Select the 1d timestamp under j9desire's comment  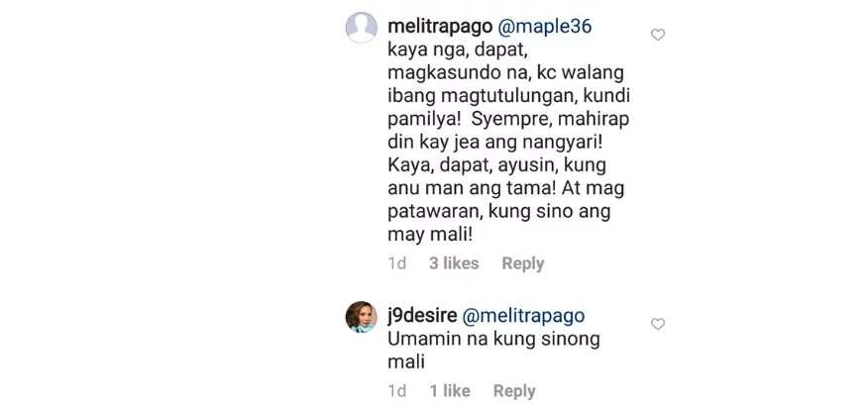pyautogui.click(x=397, y=391)
